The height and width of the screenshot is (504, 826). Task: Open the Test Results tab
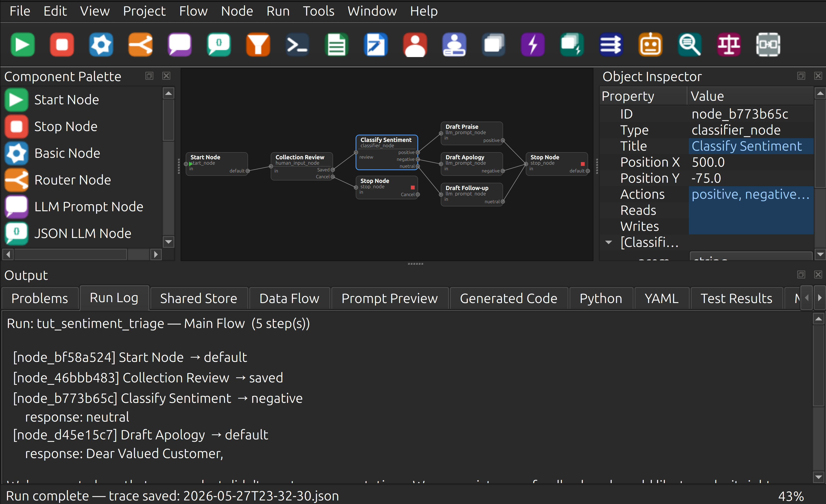[736, 298]
